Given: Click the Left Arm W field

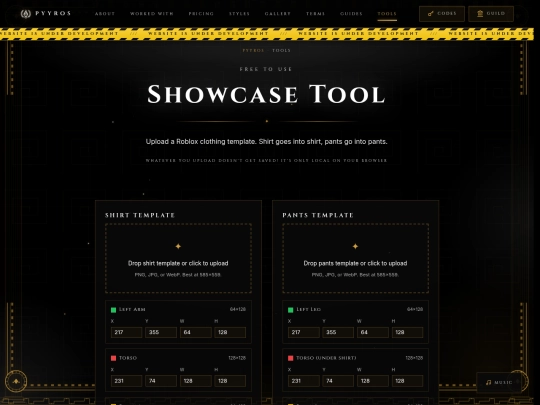Looking at the screenshot, I should click(x=196, y=332).
